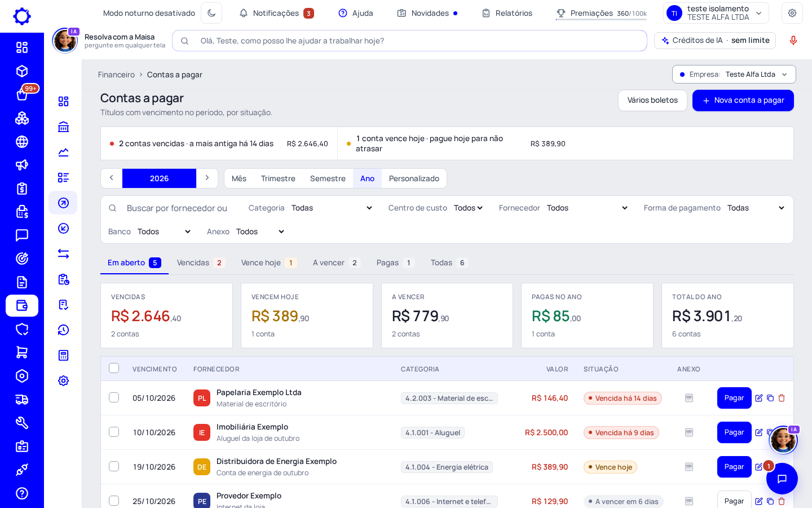
Task: Open the plug integrations icon in sidebar
Action: pos(22,470)
